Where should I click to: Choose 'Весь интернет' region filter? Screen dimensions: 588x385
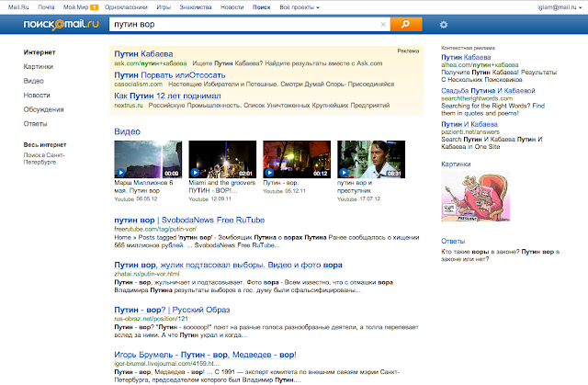(x=45, y=144)
